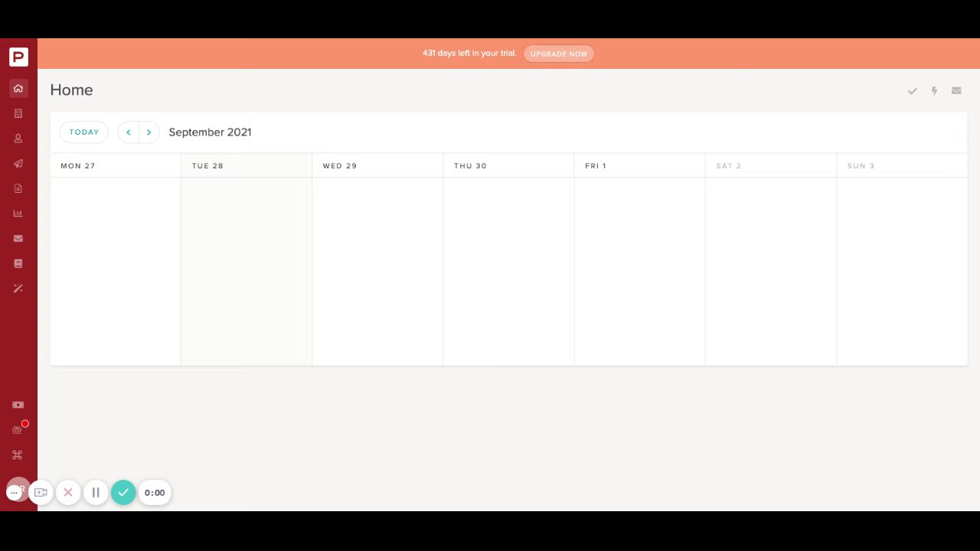Open the magic wand automation icon
The width and height of the screenshot is (980, 551).
(x=18, y=289)
